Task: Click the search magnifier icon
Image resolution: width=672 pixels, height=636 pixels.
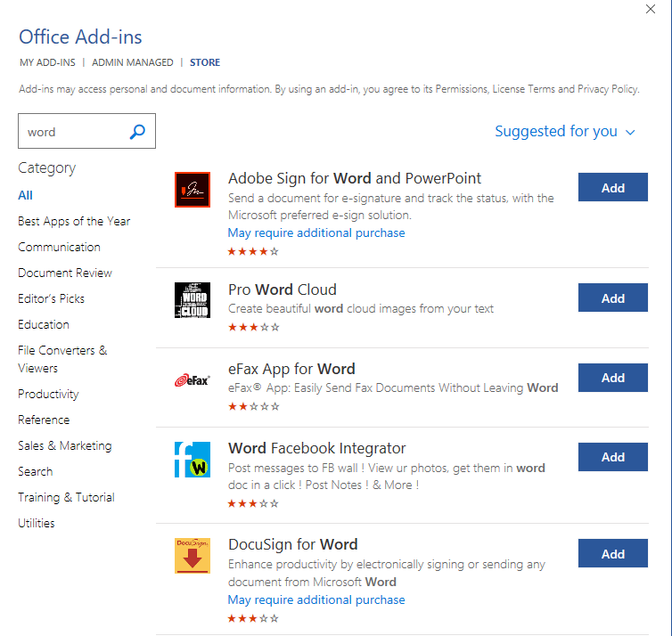Action: click(137, 132)
